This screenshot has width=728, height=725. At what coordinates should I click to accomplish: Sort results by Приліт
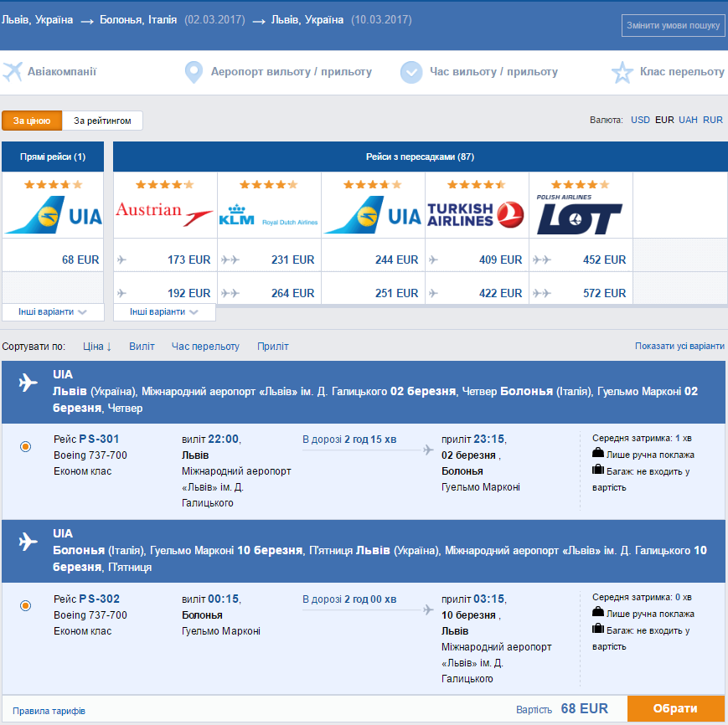273,347
